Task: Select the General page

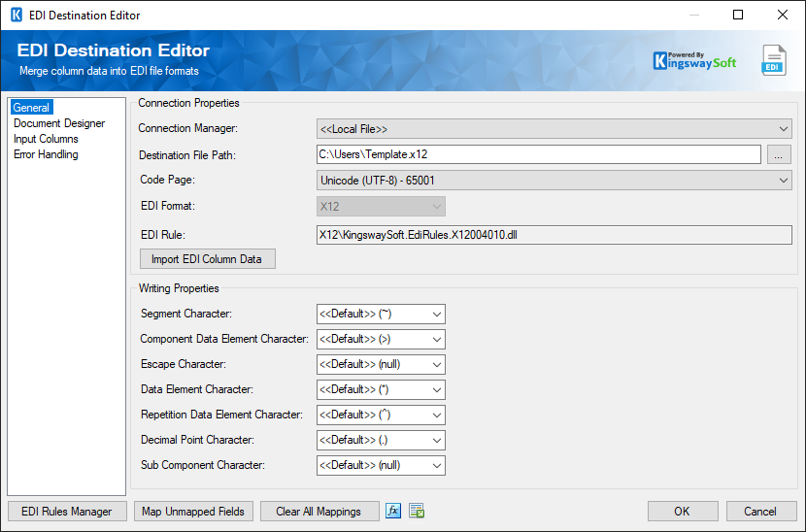Action: tap(31, 108)
